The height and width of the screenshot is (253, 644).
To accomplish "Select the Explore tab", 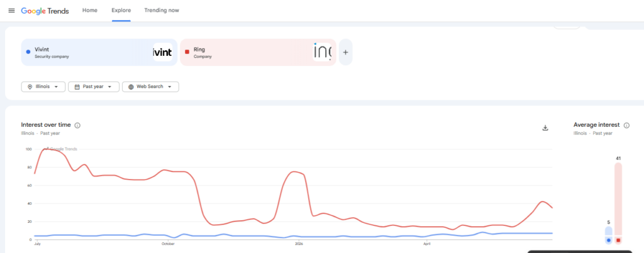I will tap(121, 10).
